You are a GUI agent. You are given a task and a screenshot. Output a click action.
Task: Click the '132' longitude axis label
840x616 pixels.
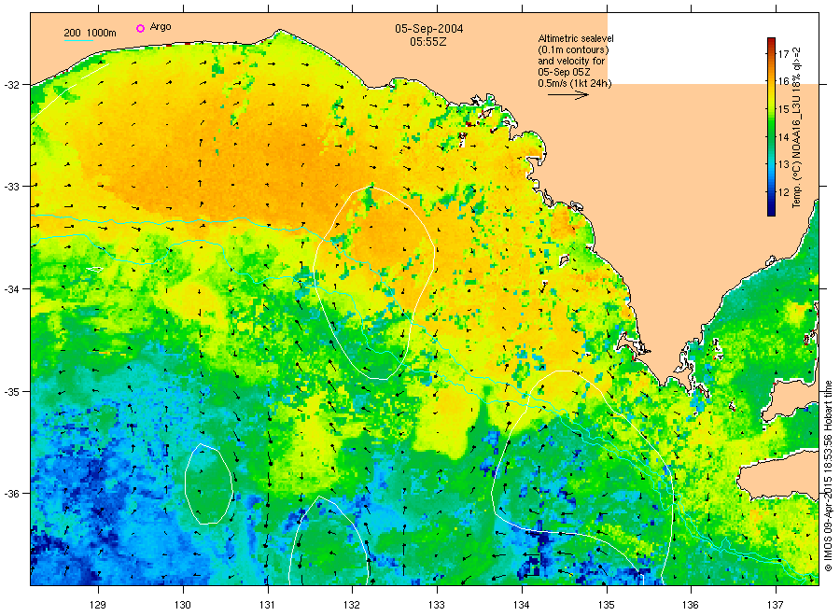pos(352,606)
